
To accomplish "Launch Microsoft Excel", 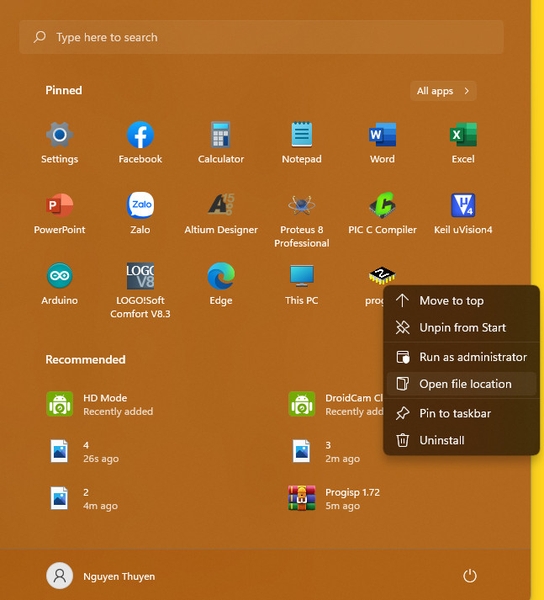I will point(463,142).
